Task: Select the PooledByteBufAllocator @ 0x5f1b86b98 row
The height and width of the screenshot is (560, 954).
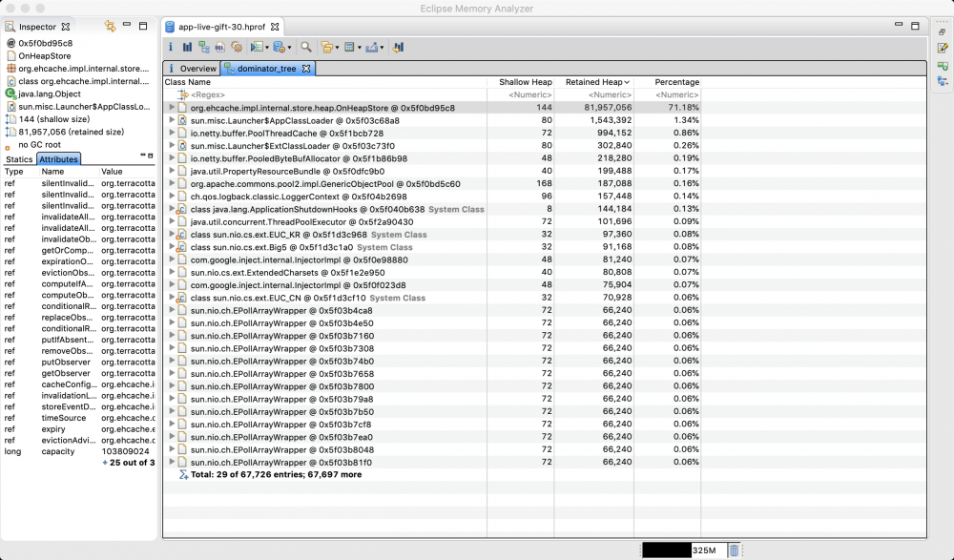Action: [x=432, y=158]
